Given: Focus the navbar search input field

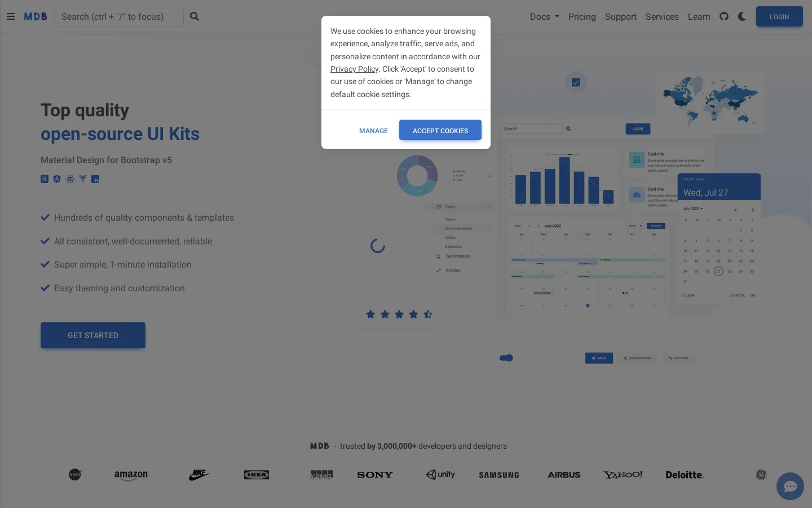Looking at the screenshot, I should 119,16.
